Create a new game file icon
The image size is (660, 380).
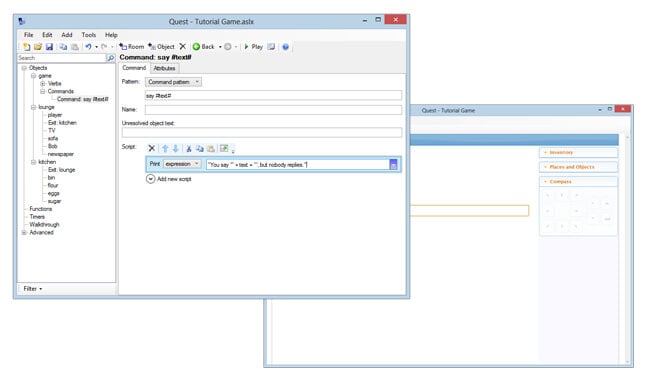(27, 47)
